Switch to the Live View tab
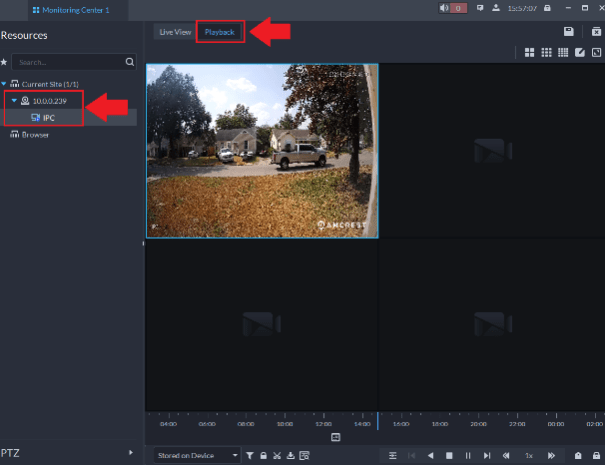The width and height of the screenshot is (605, 465). click(175, 32)
